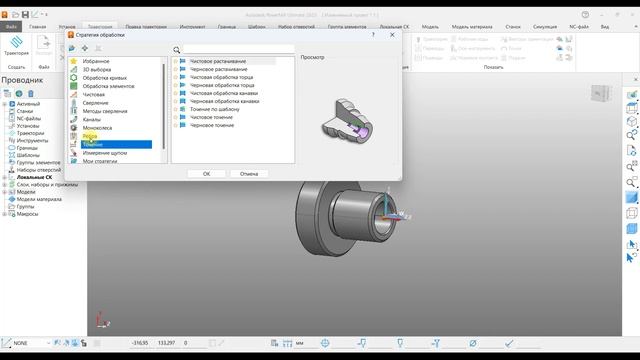Open the Симуляция ribbon tab
This screenshot has width=640, height=360.
pyautogui.click(x=545, y=27)
